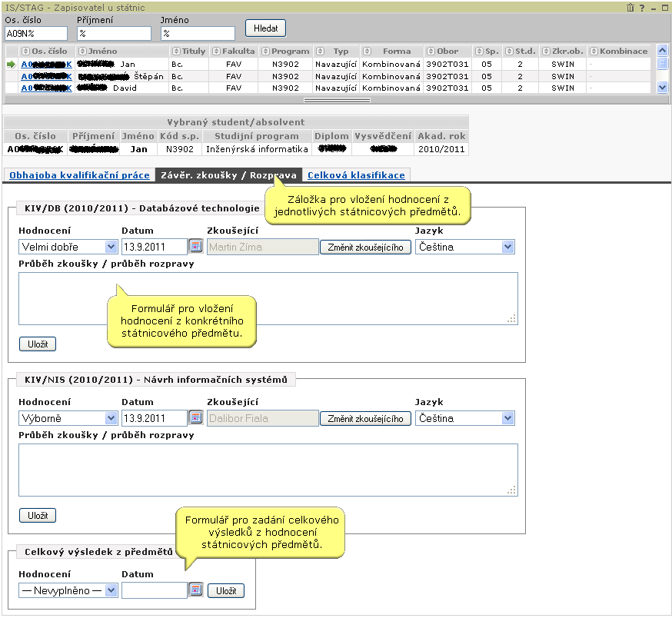Image resolution: width=672 pixels, height=618 pixels.
Task: Save the KIV/NIS evaluation with Uložit
Action: tap(38, 516)
